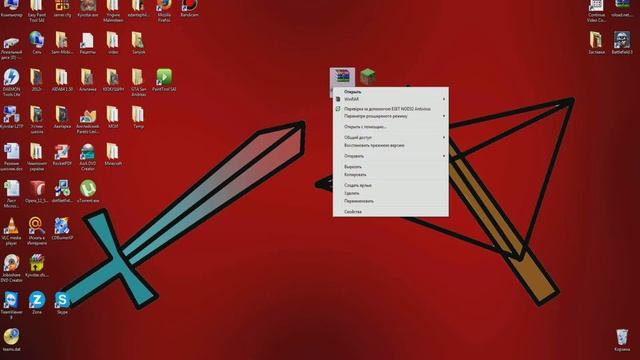This screenshot has width=640, height=360.
Task: Select the ESET NOD32 Antivirus scan entry
Action: point(391,109)
